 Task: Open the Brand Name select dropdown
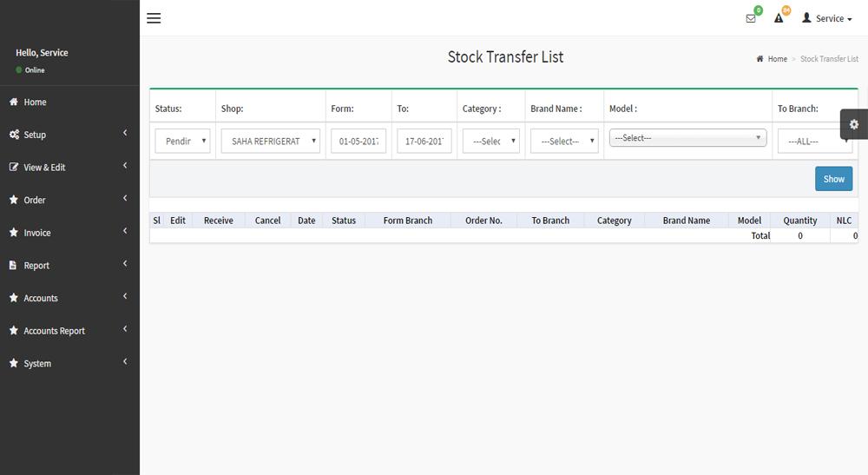564,141
